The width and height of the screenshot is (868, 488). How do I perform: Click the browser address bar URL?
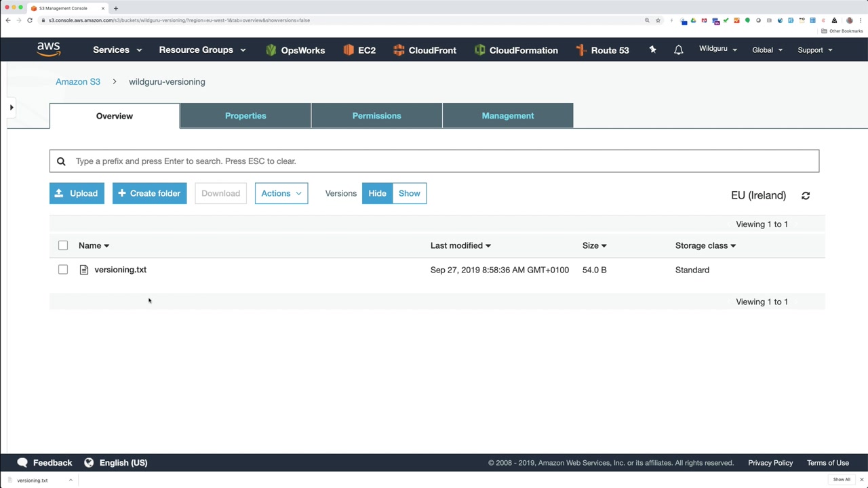click(x=180, y=20)
